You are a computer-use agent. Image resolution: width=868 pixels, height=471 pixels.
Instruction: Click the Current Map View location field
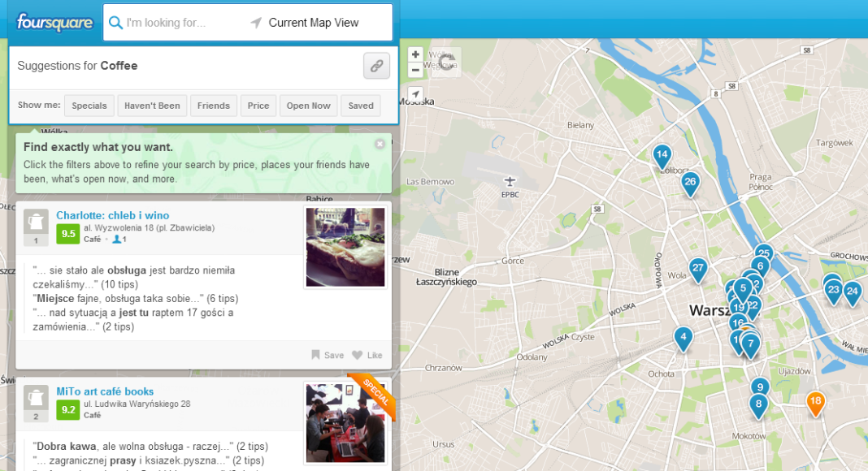pos(314,23)
